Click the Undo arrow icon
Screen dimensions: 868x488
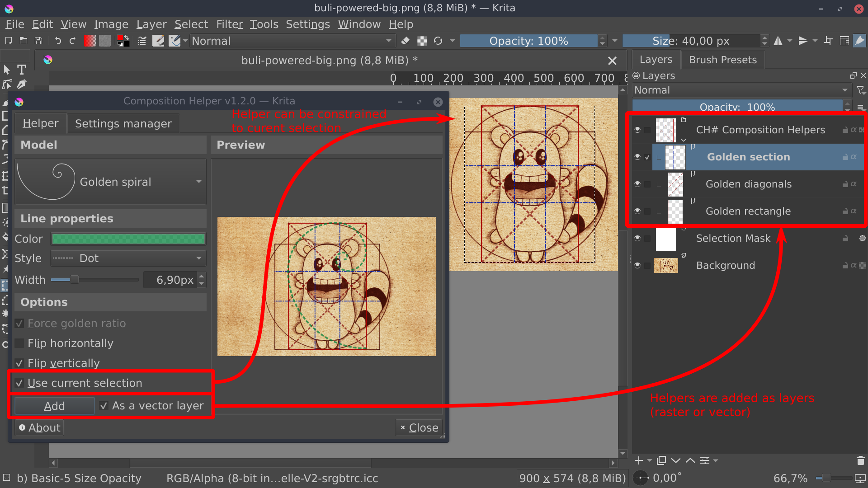pyautogui.click(x=58, y=41)
